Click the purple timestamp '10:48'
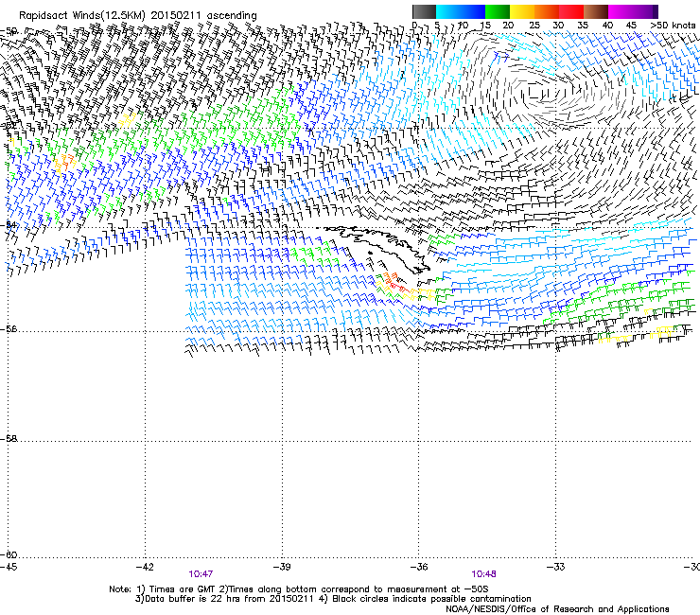 click(484, 574)
